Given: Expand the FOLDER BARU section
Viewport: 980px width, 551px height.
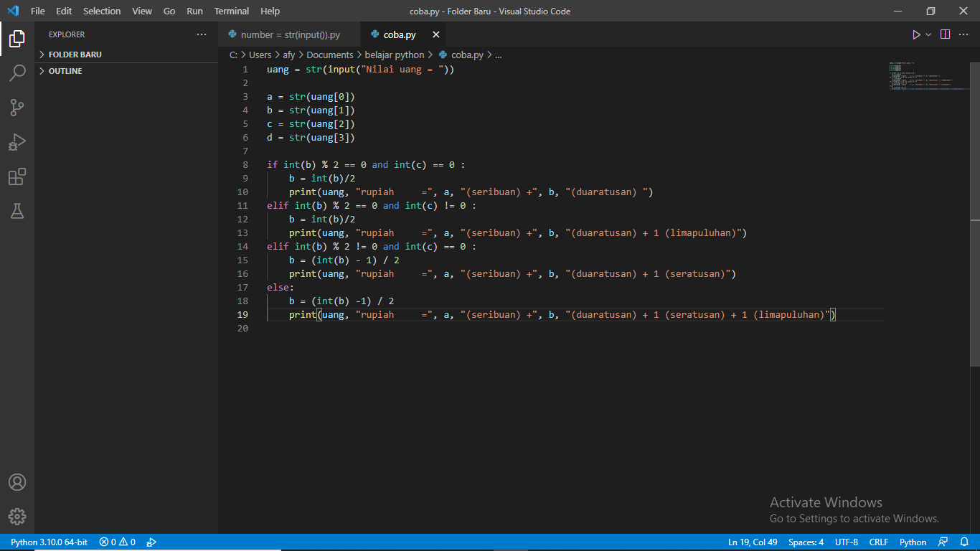Looking at the screenshot, I should point(126,55).
